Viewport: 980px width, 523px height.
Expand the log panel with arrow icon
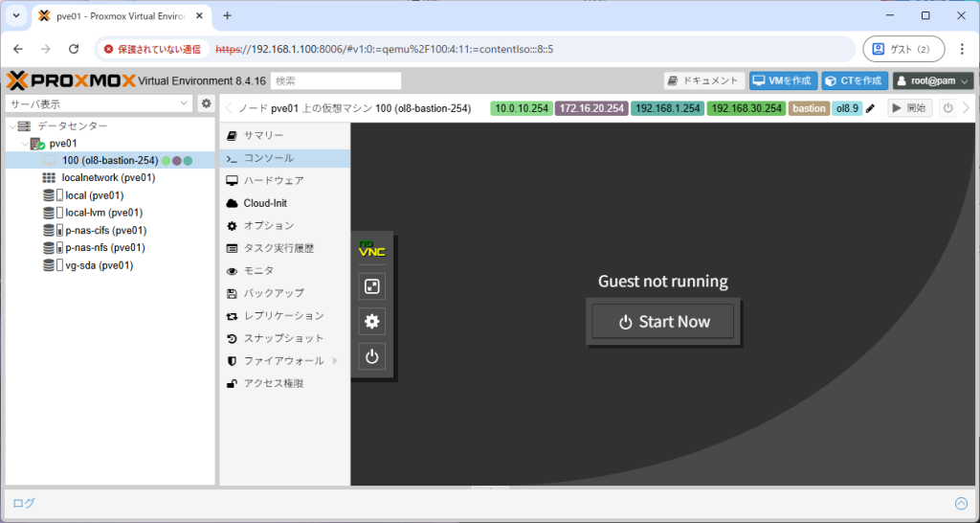click(961, 503)
